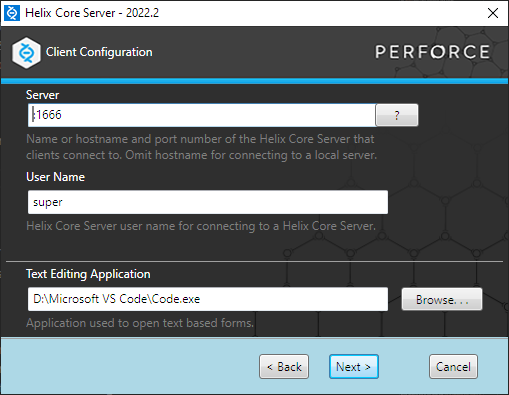Click the Helix Core Server user name description
Screen dimensions: 509x395
[x=201, y=226]
